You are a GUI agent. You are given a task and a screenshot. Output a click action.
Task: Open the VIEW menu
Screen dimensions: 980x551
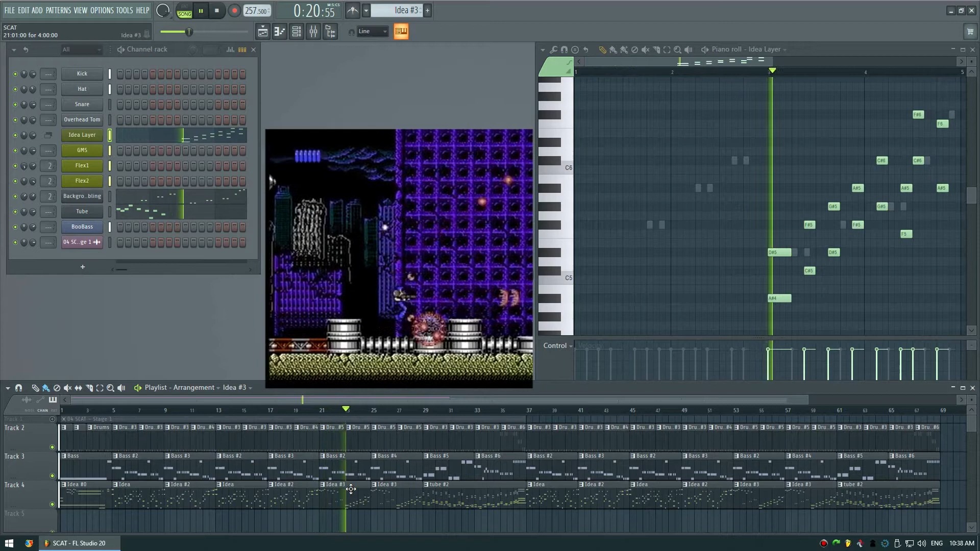[81, 10]
